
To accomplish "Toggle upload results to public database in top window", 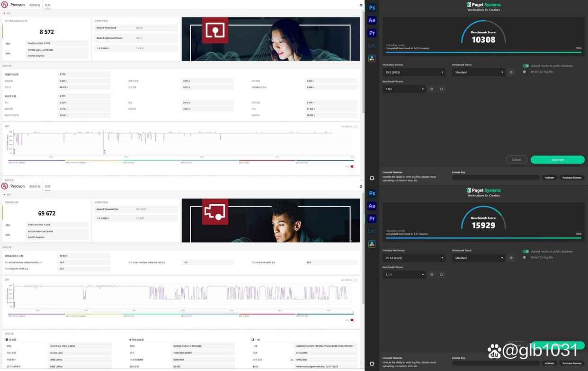I will [x=526, y=66].
